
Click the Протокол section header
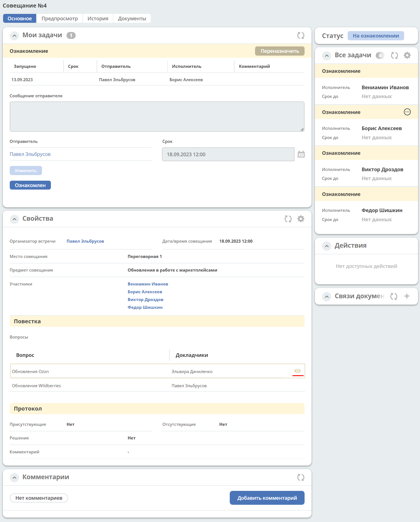[x=157, y=409]
